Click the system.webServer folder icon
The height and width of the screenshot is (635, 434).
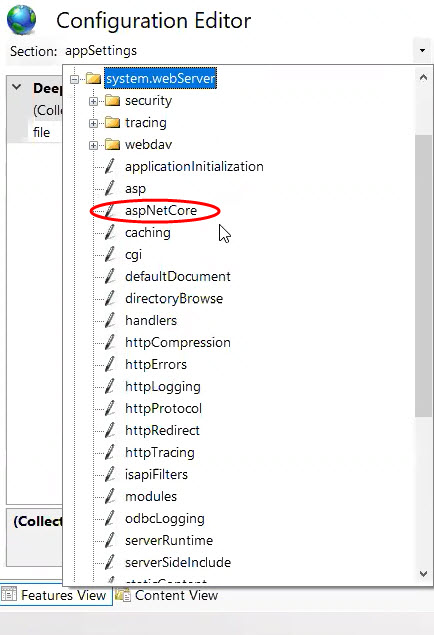(x=94, y=78)
